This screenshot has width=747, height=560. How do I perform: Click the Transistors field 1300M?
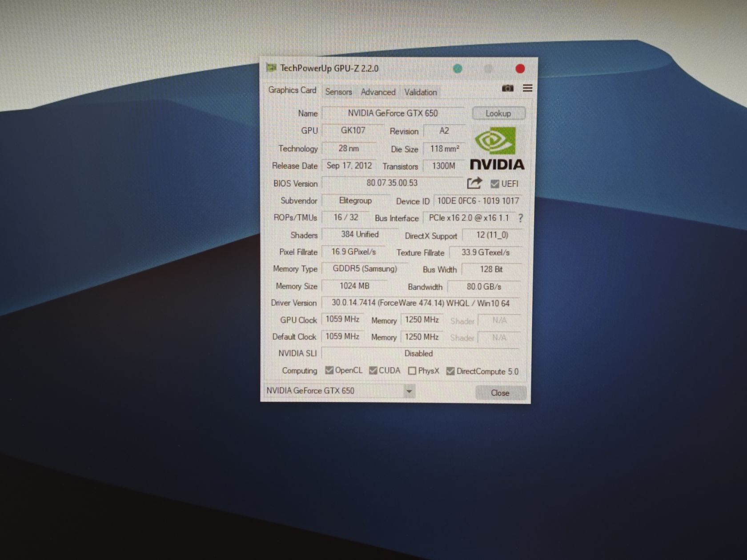click(x=443, y=166)
